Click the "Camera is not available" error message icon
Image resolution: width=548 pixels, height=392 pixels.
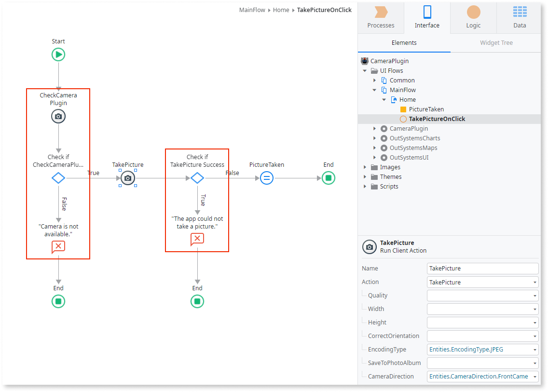[58, 246]
